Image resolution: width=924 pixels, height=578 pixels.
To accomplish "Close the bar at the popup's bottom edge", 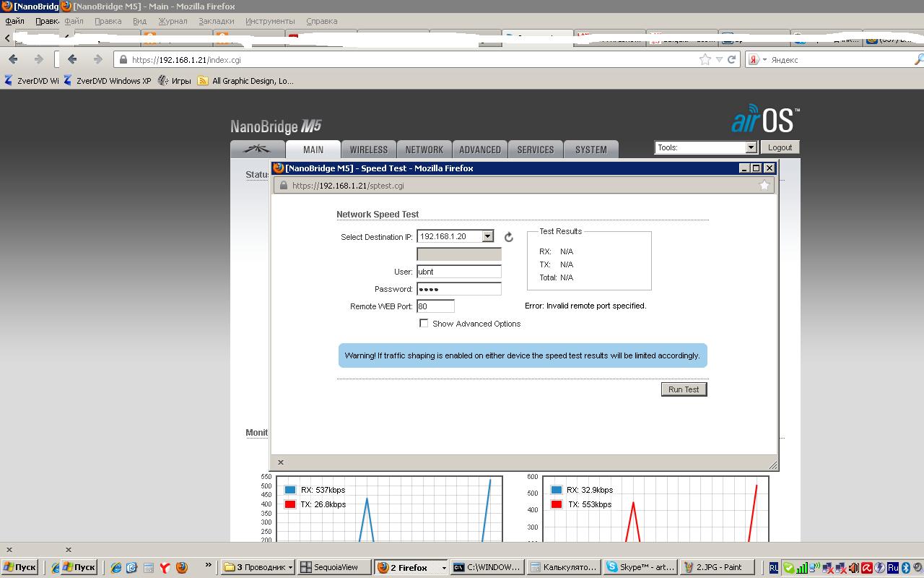I will click(281, 462).
